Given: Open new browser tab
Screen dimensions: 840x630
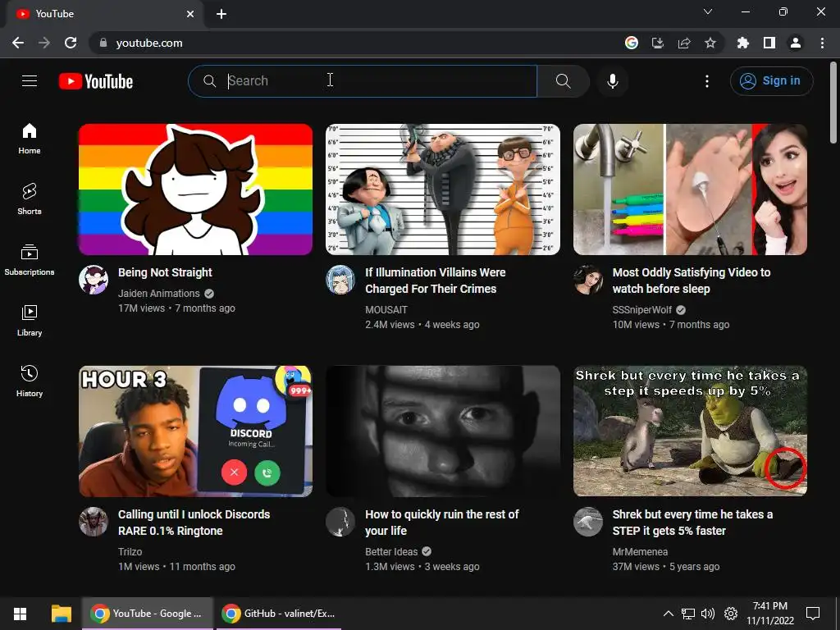Looking at the screenshot, I should (221, 14).
